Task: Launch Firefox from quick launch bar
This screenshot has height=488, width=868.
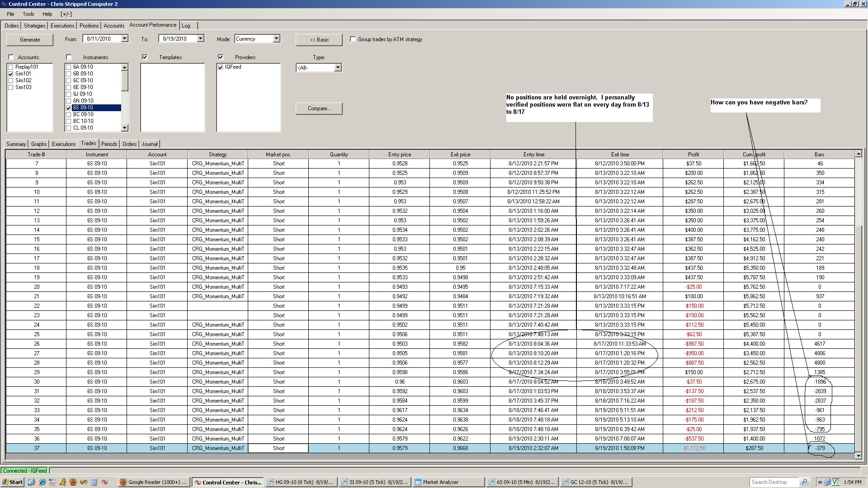Action: pos(73,482)
